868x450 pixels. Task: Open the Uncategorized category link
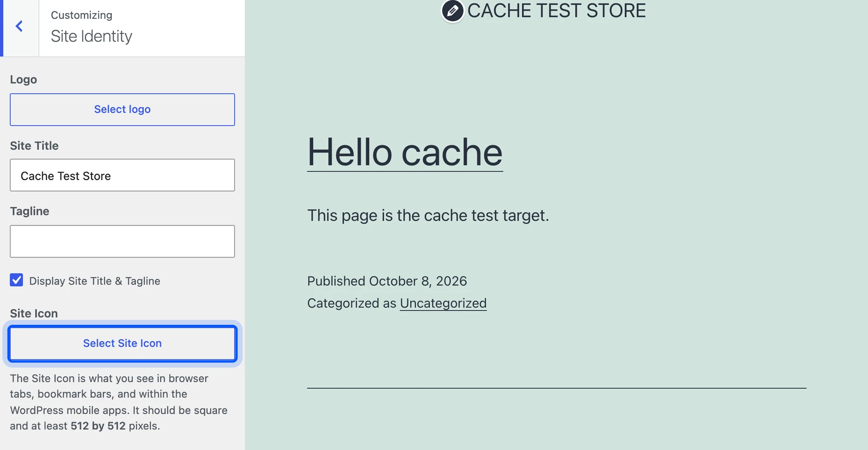443,303
